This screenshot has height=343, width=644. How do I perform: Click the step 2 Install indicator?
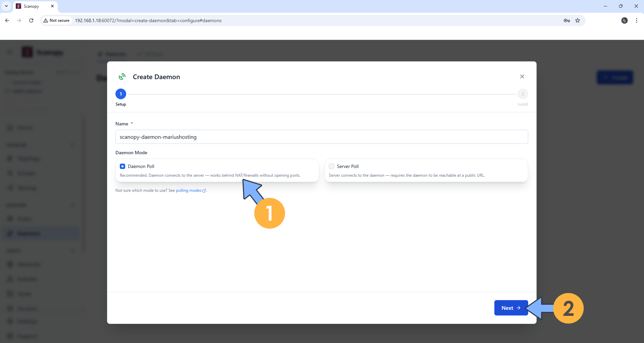(523, 94)
